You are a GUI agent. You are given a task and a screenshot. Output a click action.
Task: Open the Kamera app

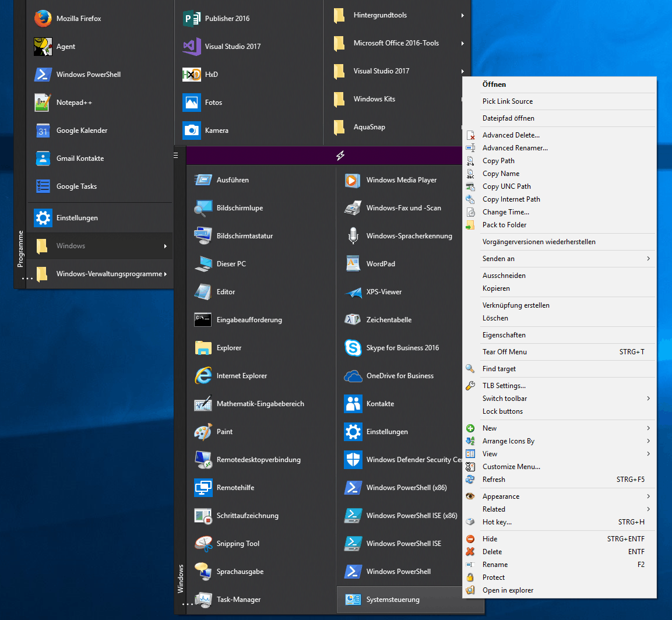tap(248, 131)
